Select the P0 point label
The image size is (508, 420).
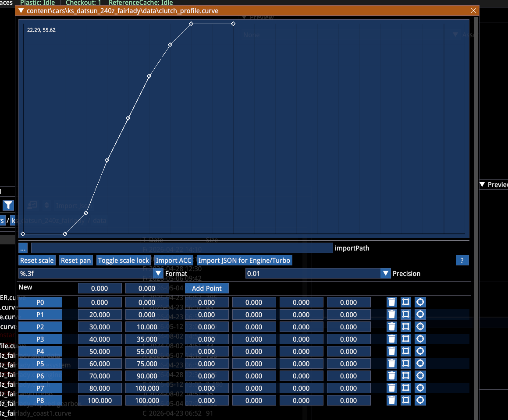(40, 302)
